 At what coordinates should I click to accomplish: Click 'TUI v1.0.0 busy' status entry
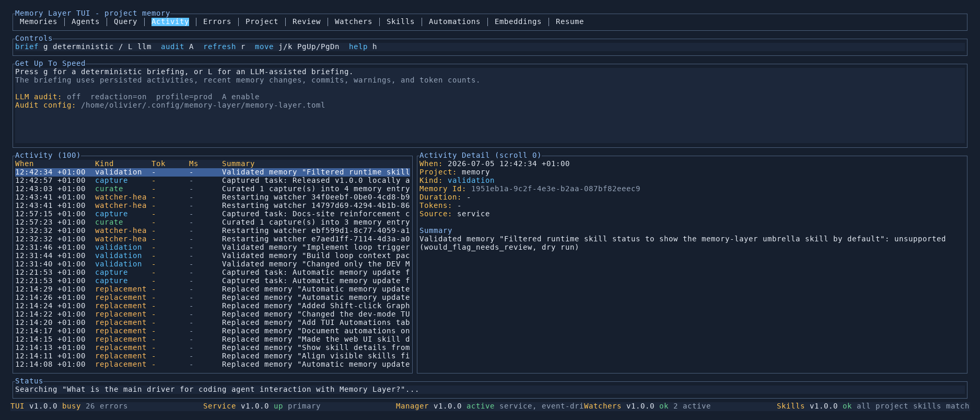tap(45, 406)
